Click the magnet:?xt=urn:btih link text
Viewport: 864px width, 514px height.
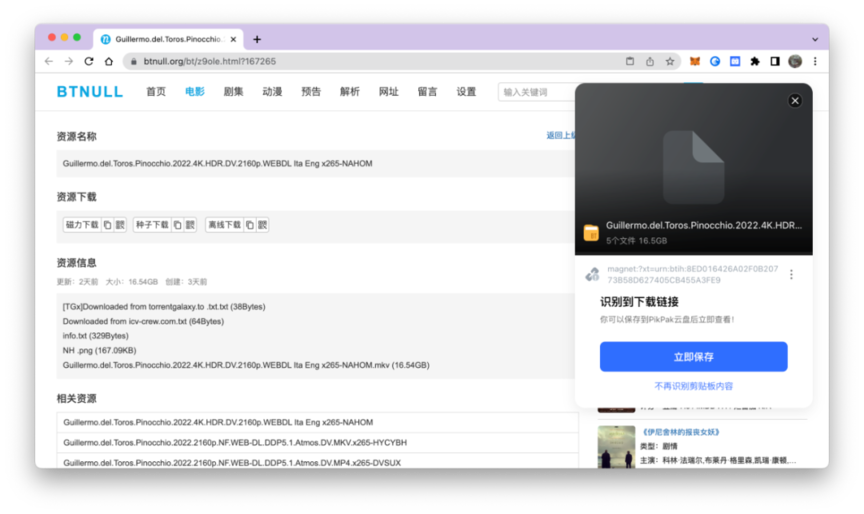pyautogui.click(x=693, y=274)
